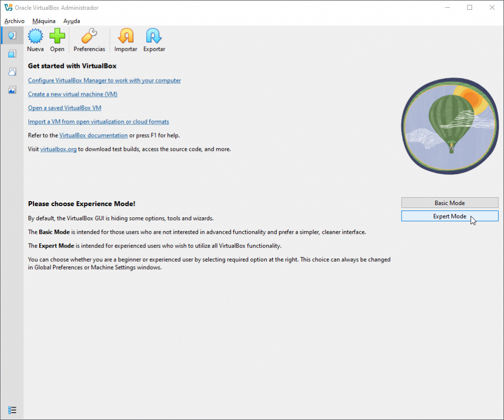
Task: Select the cloud icon in left sidebar
Action: tap(12, 72)
